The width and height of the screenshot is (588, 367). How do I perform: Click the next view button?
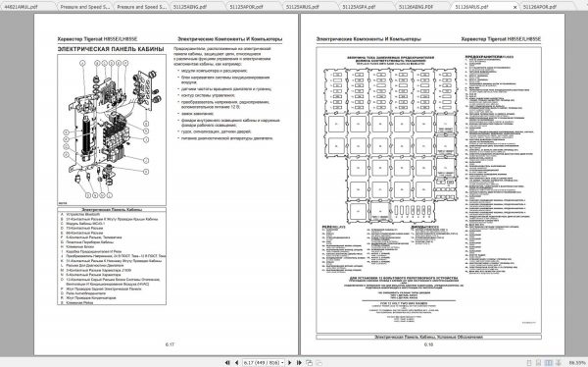click(x=318, y=362)
